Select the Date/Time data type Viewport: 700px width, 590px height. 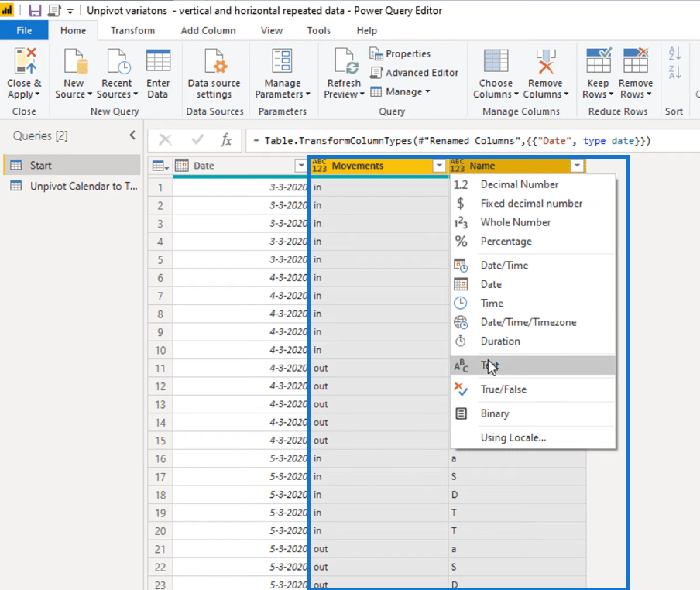click(x=533, y=266)
